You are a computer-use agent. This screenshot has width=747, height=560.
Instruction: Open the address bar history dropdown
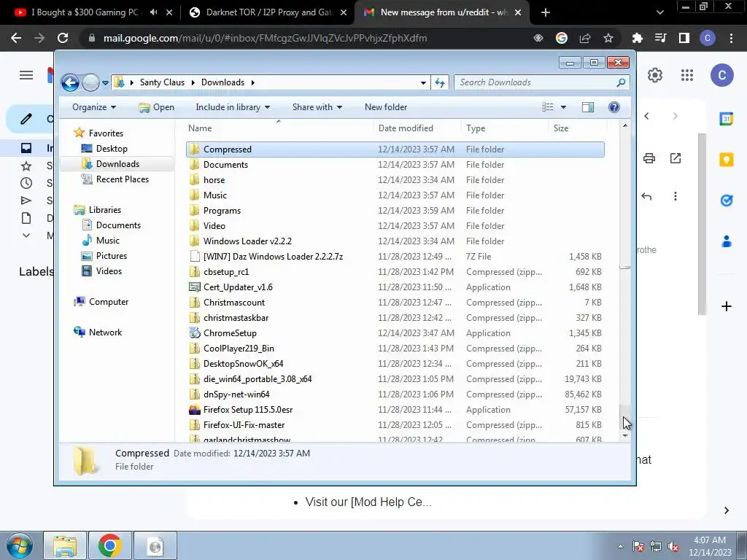point(423,82)
